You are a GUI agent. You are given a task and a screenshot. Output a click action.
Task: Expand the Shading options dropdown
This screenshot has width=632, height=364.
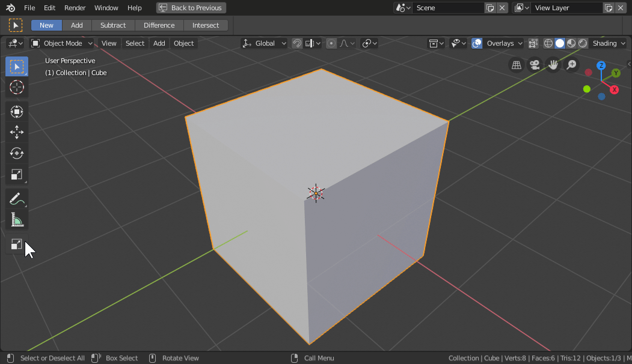(609, 43)
